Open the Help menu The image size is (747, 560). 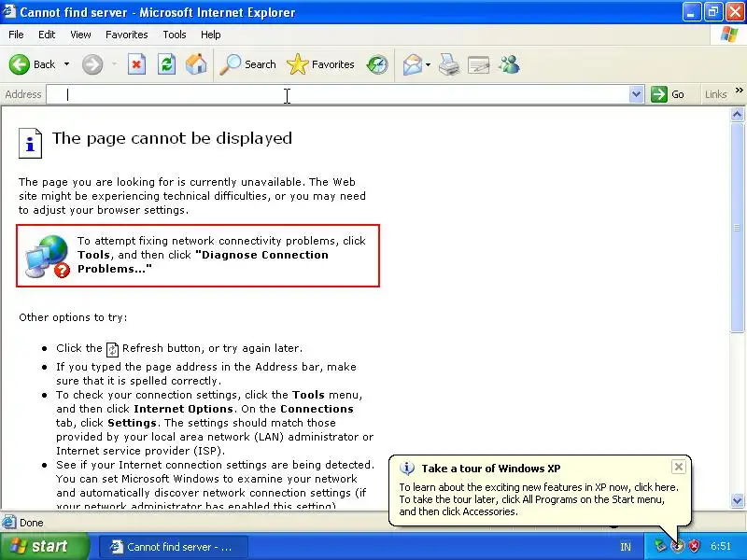(211, 35)
